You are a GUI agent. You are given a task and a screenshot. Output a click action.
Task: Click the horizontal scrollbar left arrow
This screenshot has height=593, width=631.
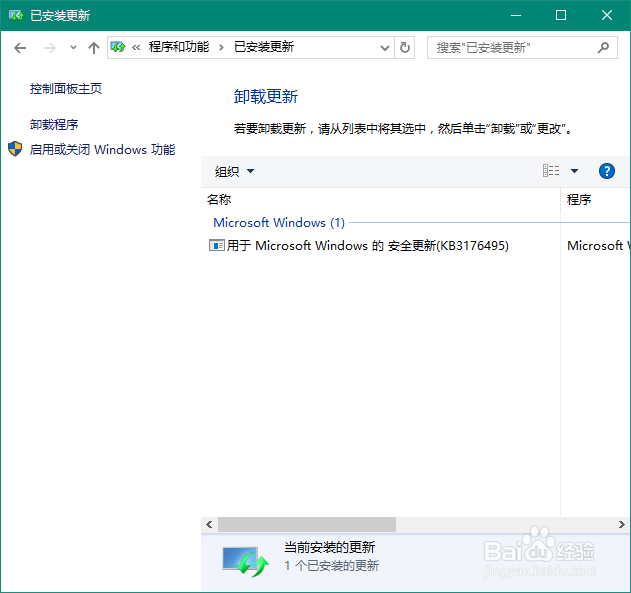209,525
